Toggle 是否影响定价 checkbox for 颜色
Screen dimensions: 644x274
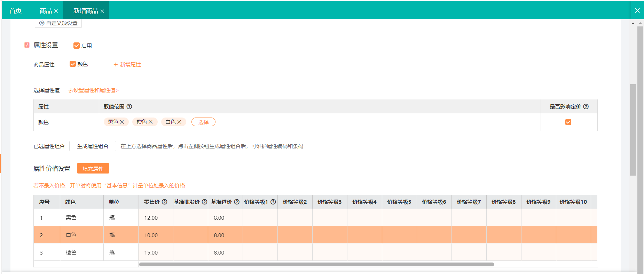click(x=568, y=122)
